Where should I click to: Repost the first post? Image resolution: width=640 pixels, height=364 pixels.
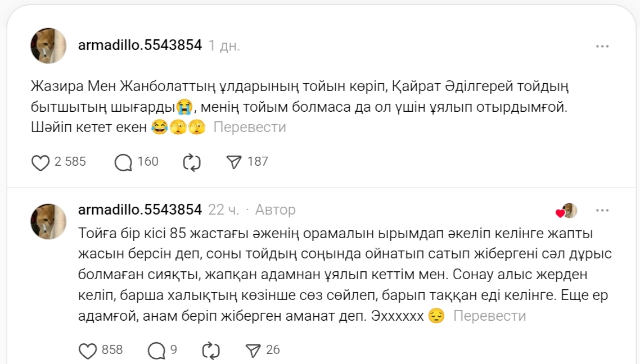192,162
